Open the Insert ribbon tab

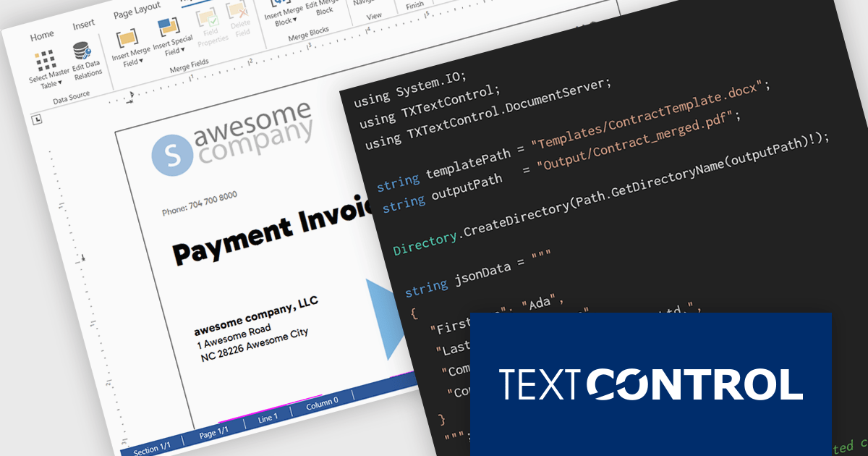pyautogui.click(x=83, y=25)
